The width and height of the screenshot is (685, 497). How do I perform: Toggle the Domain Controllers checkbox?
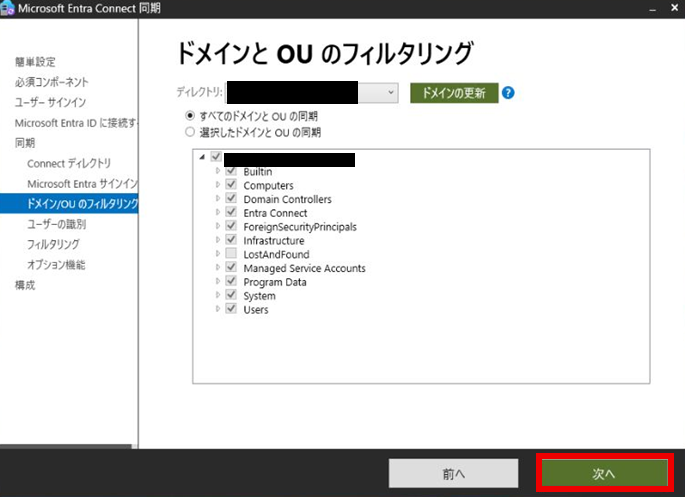pos(231,199)
